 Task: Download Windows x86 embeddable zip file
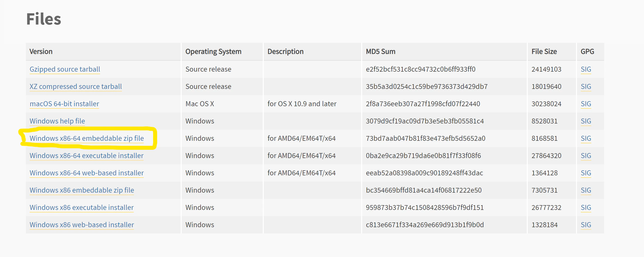point(82,190)
